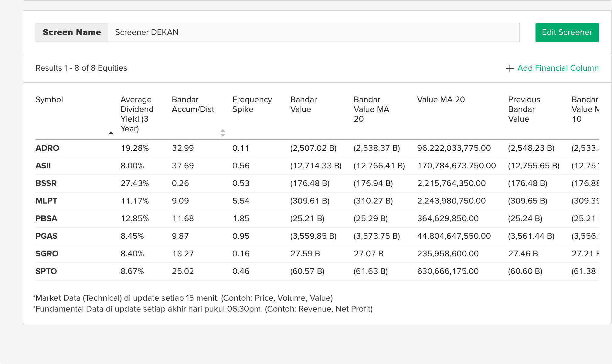Screen dimensions: 612x364
Task: Click the Previous Bandar Value column header
Action: pos(524,109)
